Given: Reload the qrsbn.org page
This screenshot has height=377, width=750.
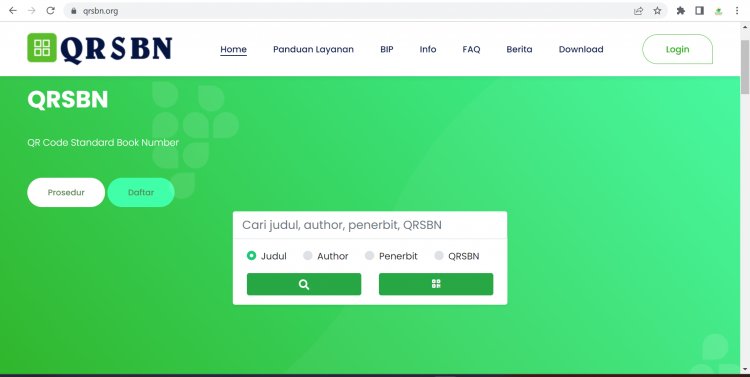Looking at the screenshot, I should pyautogui.click(x=50, y=11).
